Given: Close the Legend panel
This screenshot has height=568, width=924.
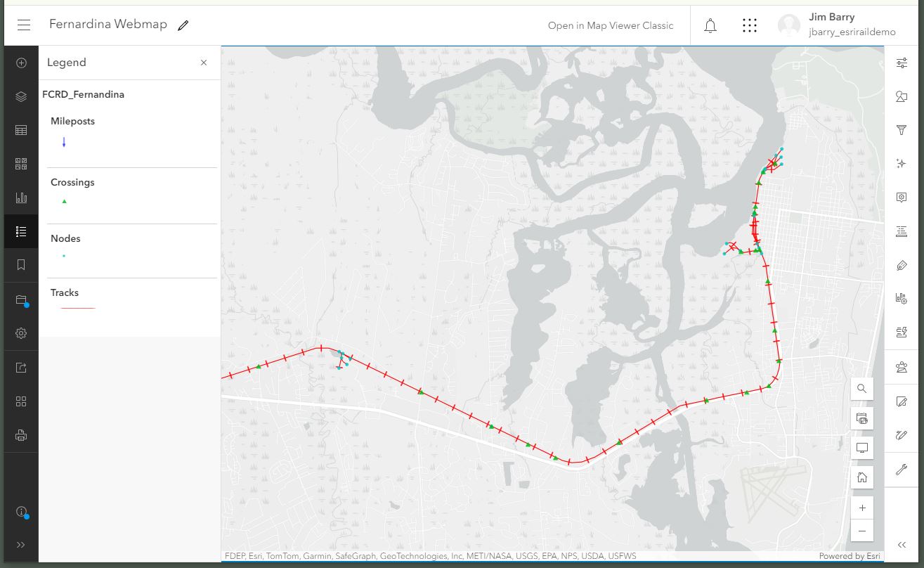Looking at the screenshot, I should pos(203,62).
